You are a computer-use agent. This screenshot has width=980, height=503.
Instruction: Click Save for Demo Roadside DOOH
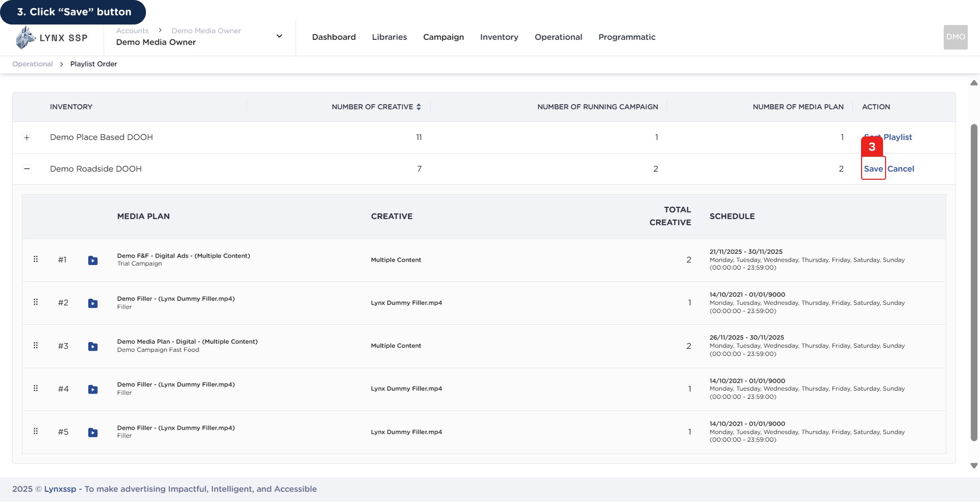[x=873, y=169]
